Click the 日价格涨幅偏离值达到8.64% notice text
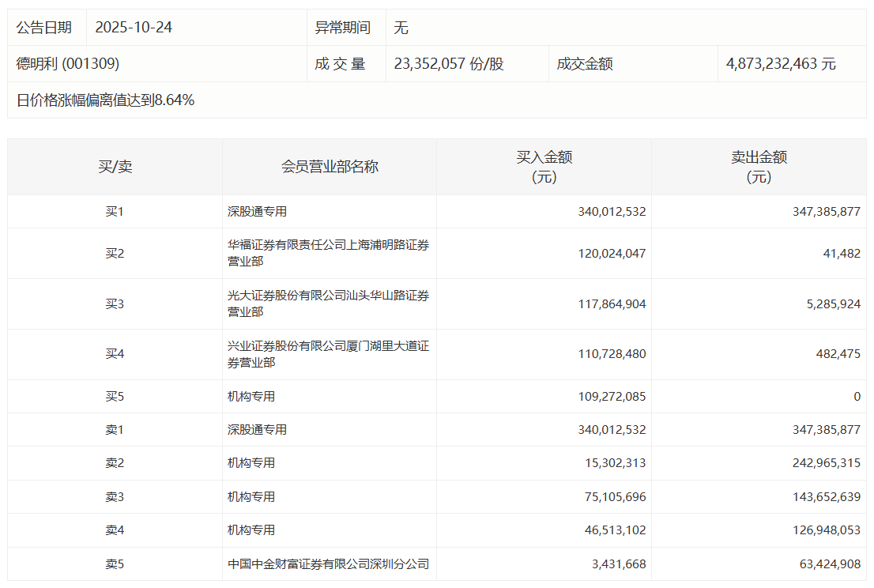The image size is (874, 588). [105, 100]
